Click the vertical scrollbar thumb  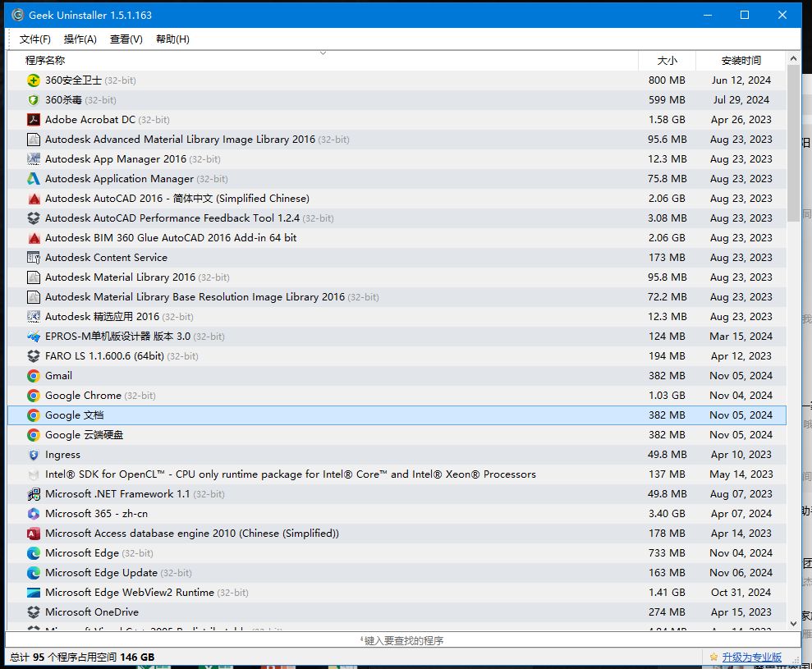[x=793, y=144]
